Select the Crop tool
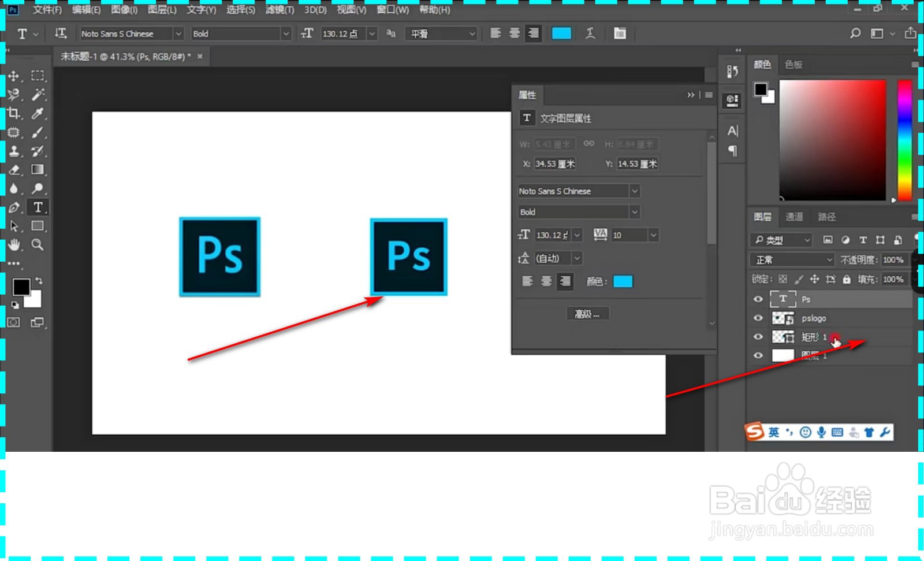924x561 pixels. (14, 114)
